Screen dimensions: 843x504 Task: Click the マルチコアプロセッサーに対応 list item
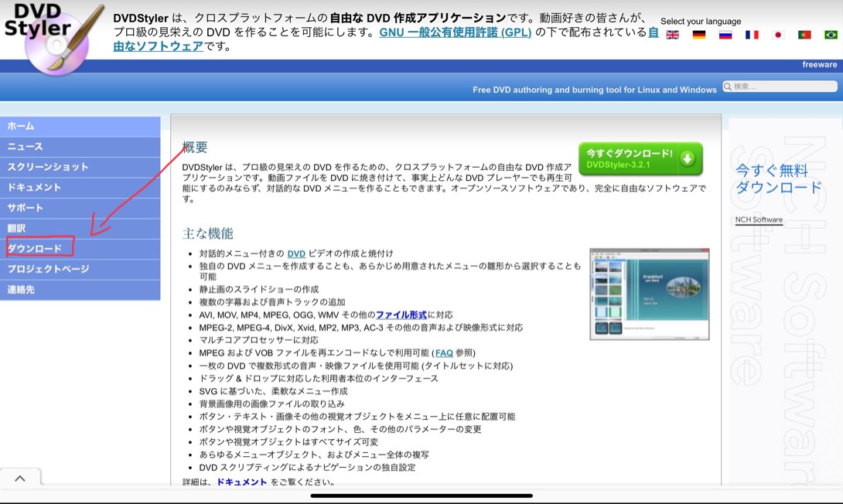pos(258,340)
